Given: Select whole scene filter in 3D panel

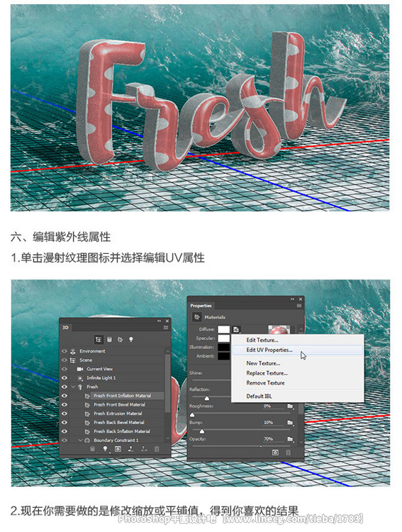Looking at the screenshot, I should pyautogui.click(x=99, y=339).
